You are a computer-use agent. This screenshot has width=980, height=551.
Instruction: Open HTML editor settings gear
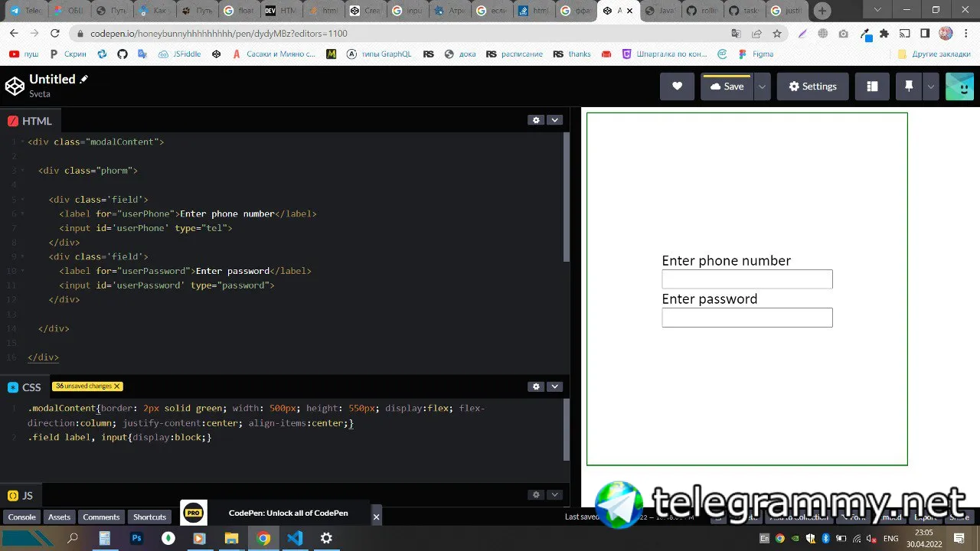click(x=536, y=120)
